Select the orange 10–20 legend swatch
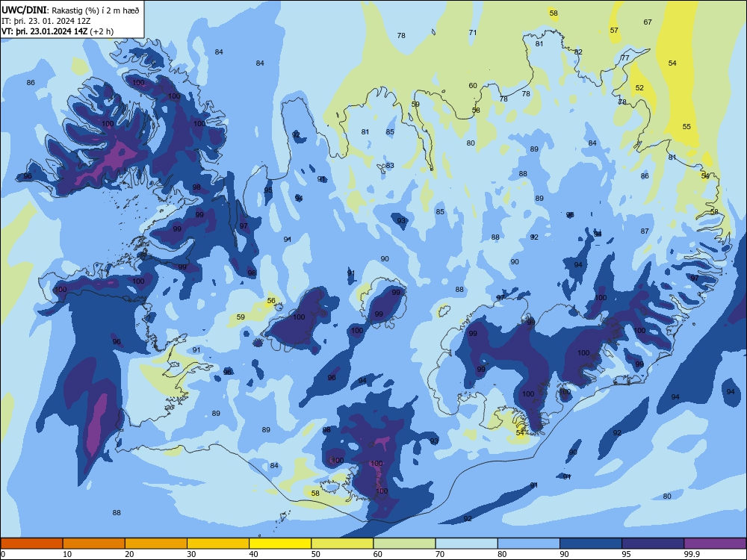This screenshot has height=560, width=747. (94, 544)
